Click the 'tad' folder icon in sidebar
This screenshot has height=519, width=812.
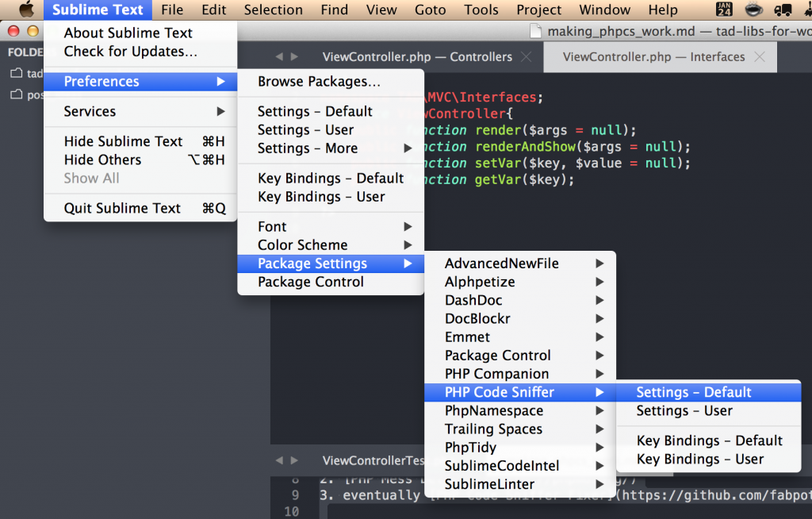(17, 73)
